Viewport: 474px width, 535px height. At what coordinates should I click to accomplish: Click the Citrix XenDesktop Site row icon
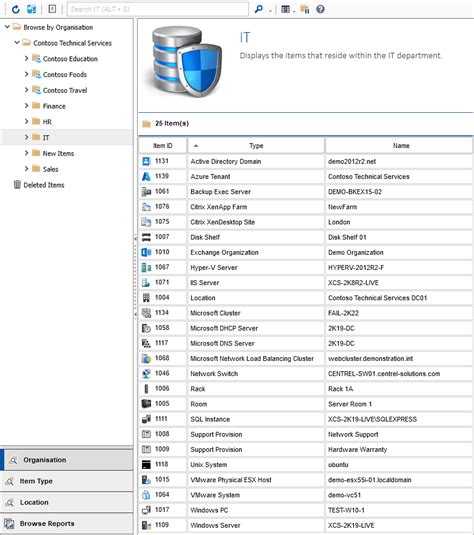146,222
